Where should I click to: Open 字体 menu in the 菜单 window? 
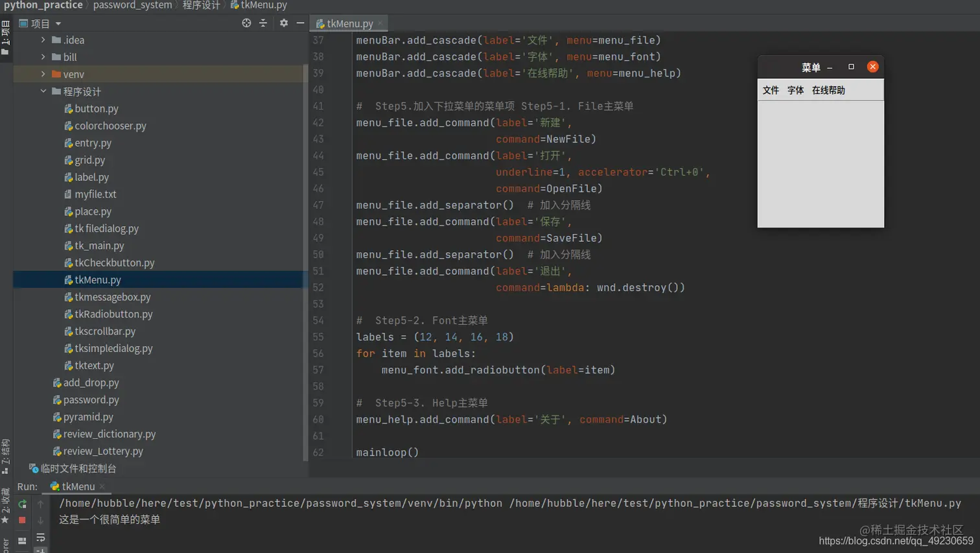795,90
